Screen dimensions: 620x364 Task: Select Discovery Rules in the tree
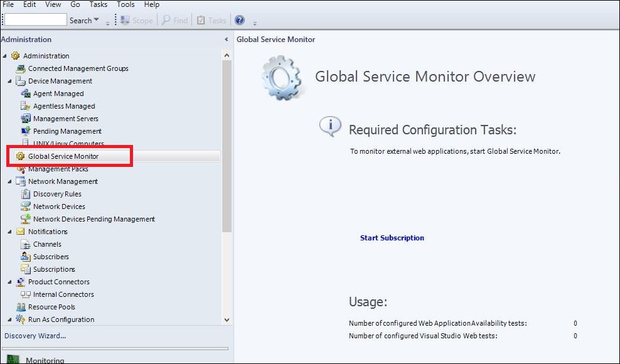click(x=57, y=194)
